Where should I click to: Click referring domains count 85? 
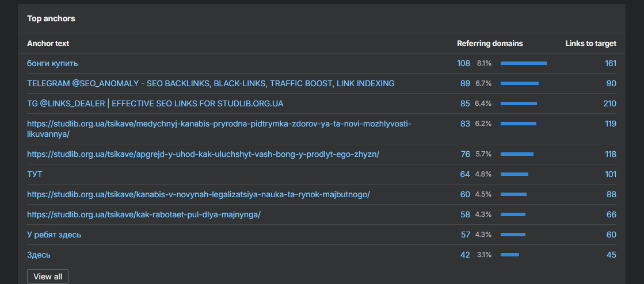click(466, 103)
